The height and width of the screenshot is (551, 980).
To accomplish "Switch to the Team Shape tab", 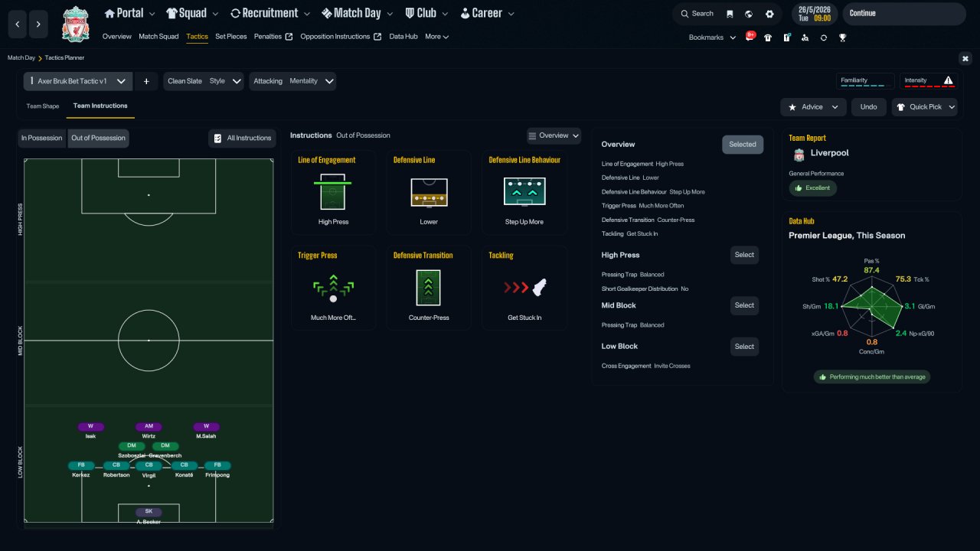I will 43,106.
